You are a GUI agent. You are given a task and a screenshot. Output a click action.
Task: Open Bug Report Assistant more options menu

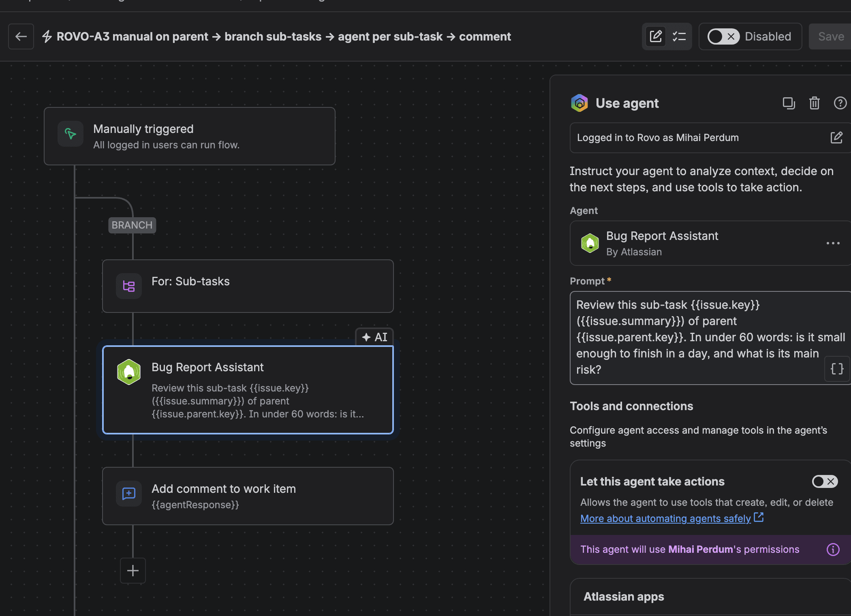pyautogui.click(x=833, y=243)
